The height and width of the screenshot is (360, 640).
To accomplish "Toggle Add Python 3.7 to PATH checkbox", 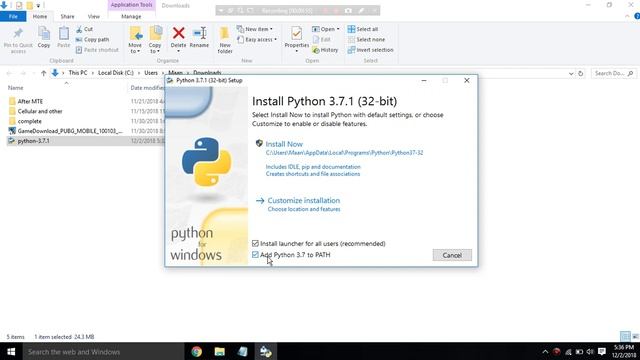I will [x=256, y=255].
